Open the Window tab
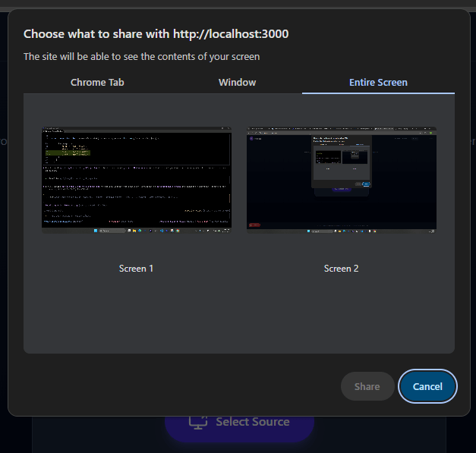 pyautogui.click(x=237, y=82)
